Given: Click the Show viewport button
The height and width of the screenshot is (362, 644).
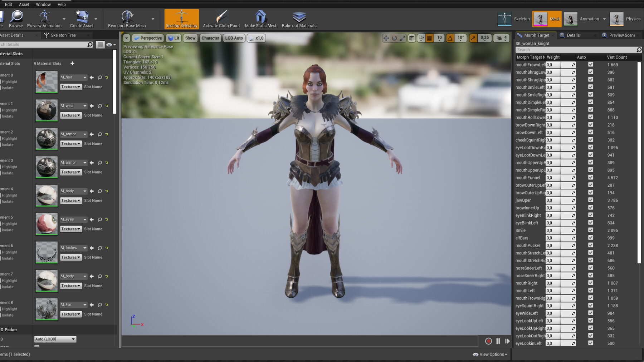Looking at the screenshot, I should [x=190, y=38].
